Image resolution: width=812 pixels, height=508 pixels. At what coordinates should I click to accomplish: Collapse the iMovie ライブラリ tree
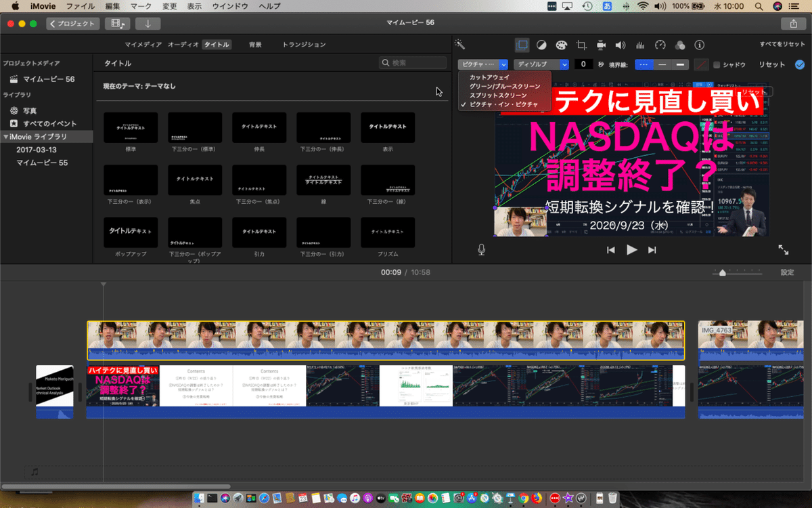(x=6, y=137)
